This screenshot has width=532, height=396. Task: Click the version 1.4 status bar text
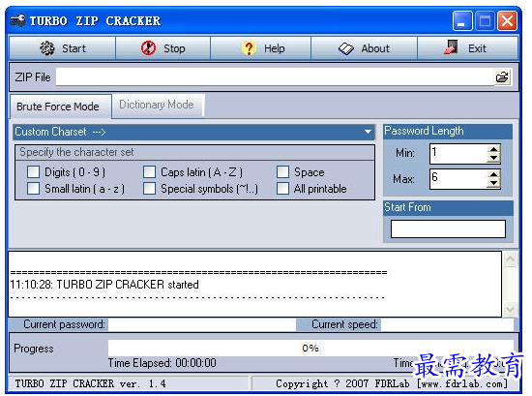tap(90, 383)
